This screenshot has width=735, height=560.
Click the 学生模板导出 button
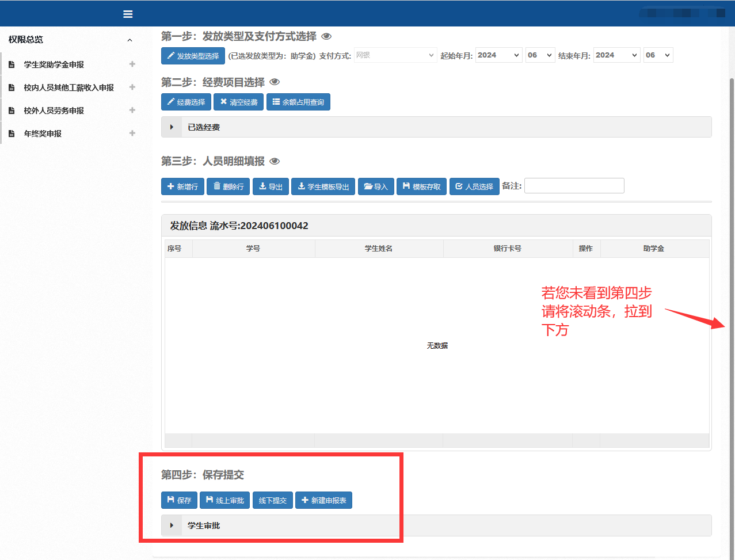click(323, 186)
